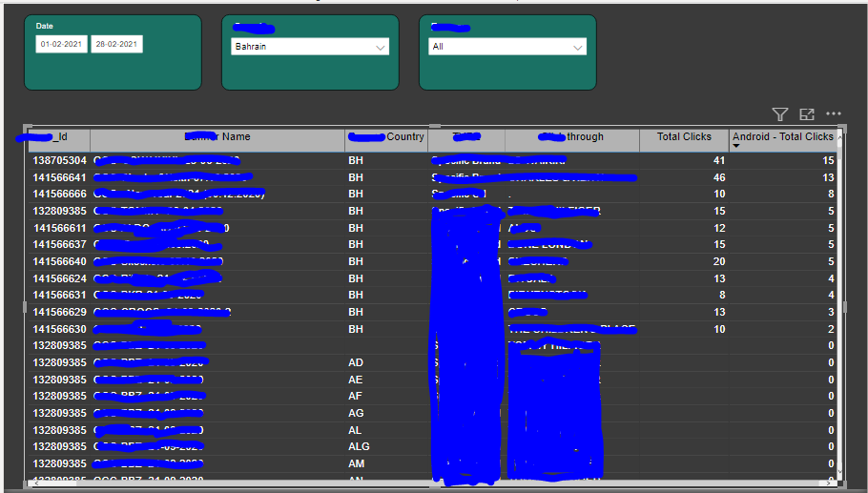Image resolution: width=868 pixels, height=493 pixels.
Task: Open the All slicer dropdown
Action: point(507,47)
